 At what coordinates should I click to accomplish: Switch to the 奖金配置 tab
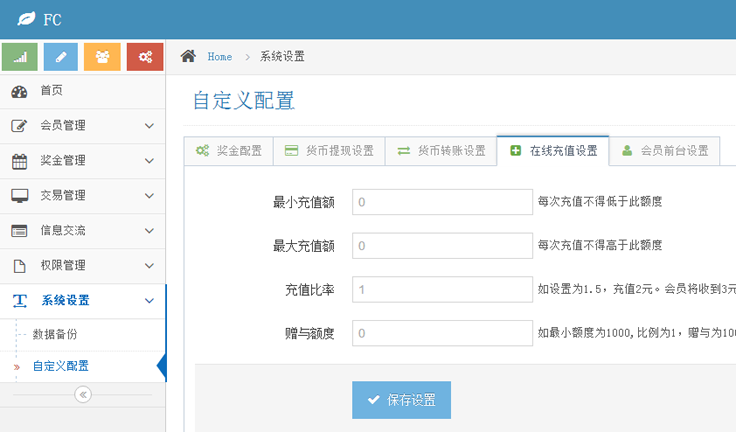(x=228, y=151)
